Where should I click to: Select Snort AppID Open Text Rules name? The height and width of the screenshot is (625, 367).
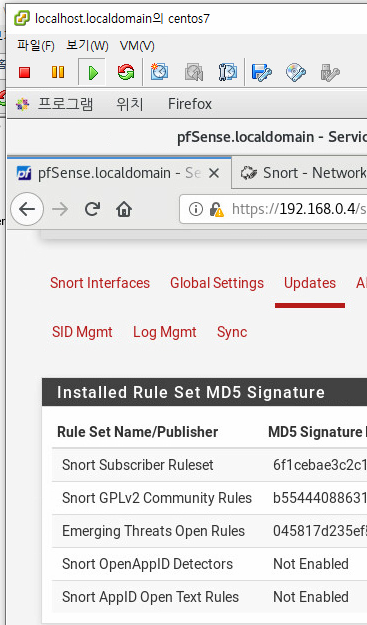coord(150,597)
